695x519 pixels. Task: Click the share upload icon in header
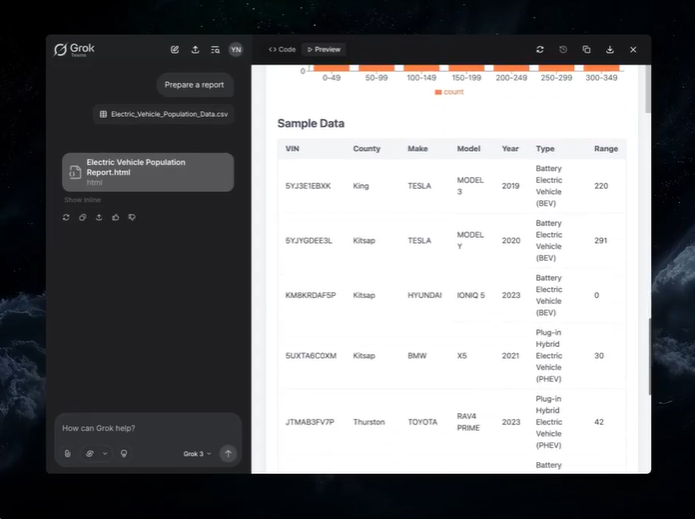point(195,49)
